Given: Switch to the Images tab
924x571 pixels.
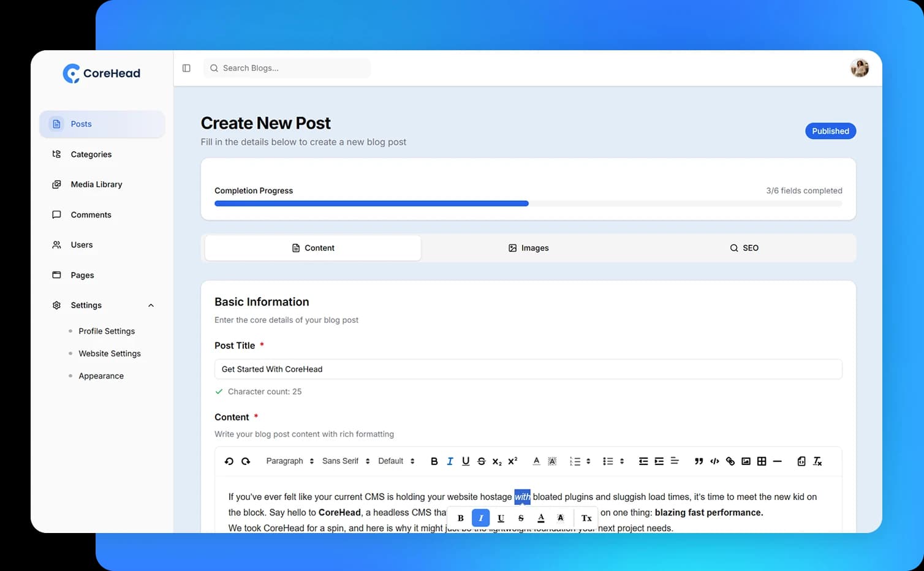Looking at the screenshot, I should tap(528, 248).
